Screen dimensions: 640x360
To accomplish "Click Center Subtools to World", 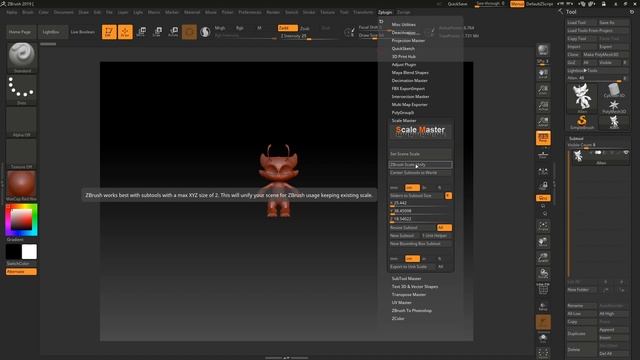I will [x=420, y=173].
